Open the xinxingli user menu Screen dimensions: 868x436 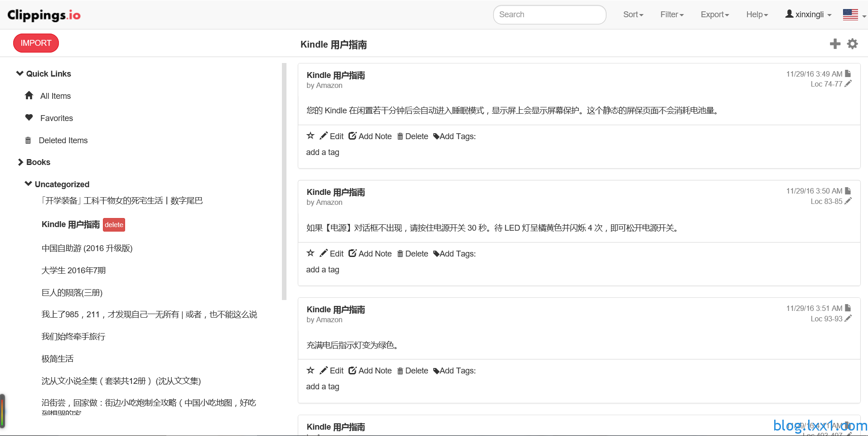[809, 15]
